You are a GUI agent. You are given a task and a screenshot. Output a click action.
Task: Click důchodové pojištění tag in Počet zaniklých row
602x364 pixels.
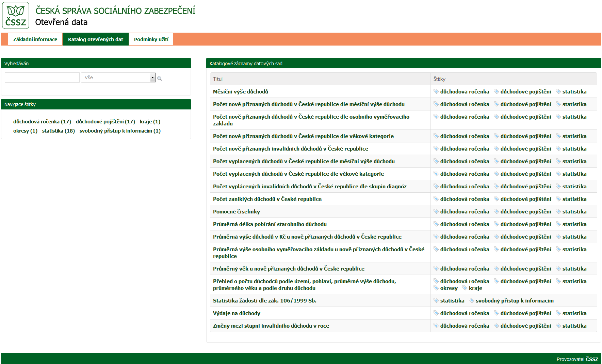click(526, 199)
